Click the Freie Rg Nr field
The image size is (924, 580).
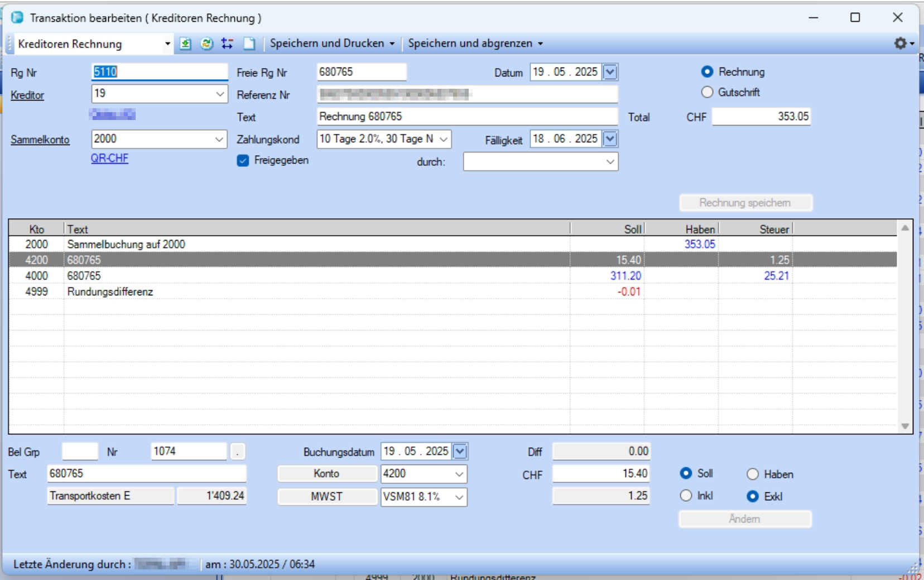pos(362,71)
